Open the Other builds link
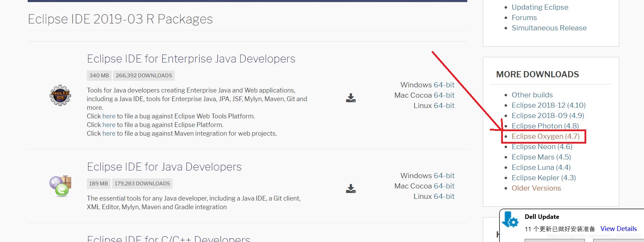 (532, 95)
